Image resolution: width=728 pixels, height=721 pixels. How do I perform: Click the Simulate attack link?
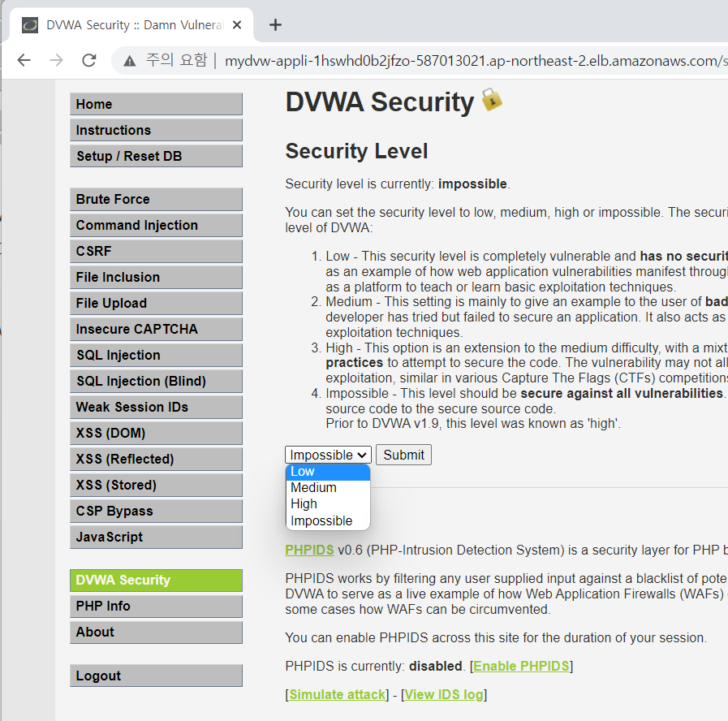[x=337, y=695]
